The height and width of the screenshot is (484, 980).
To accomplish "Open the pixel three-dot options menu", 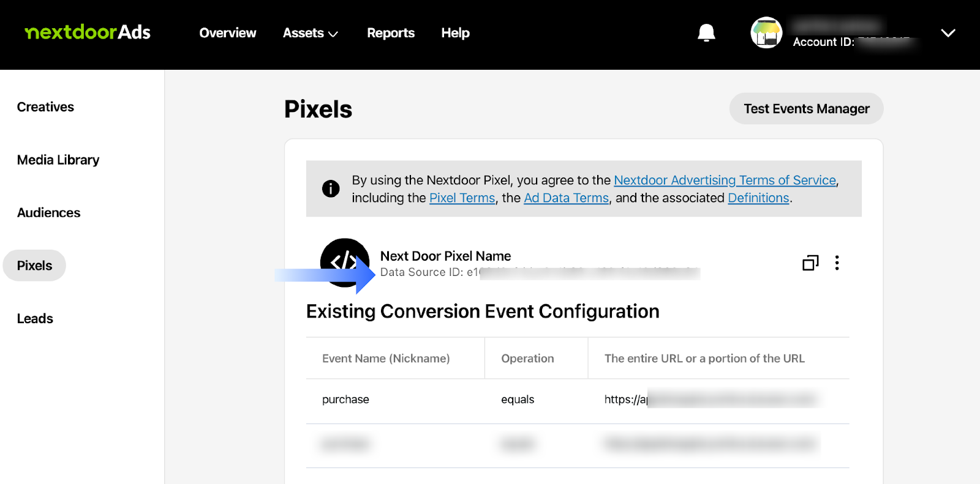I will click(x=837, y=263).
